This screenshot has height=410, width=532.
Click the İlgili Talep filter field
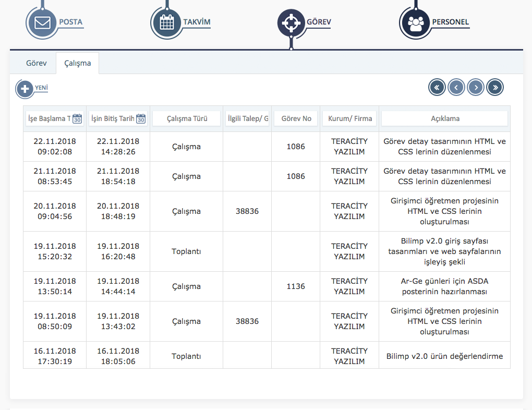(x=247, y=118)
